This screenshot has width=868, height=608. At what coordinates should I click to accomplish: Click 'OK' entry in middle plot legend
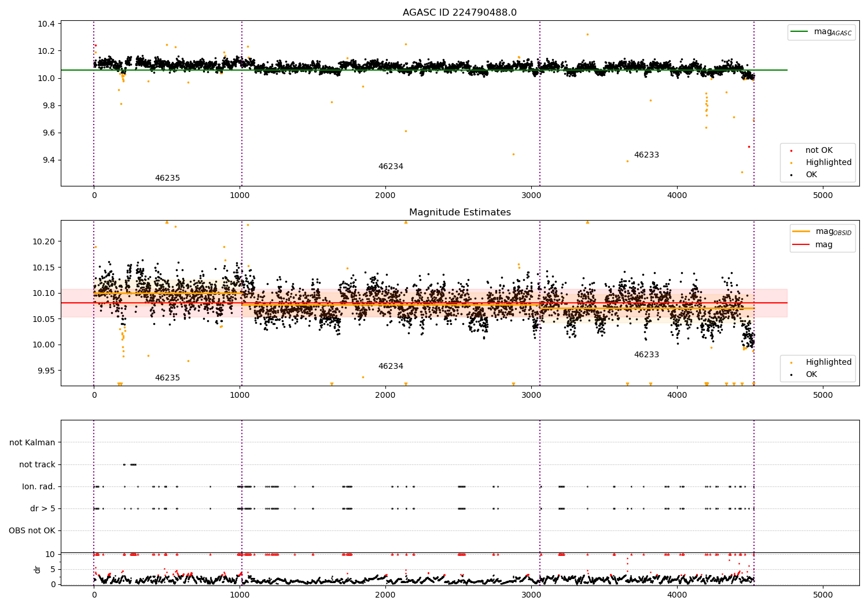pos(811,375)
